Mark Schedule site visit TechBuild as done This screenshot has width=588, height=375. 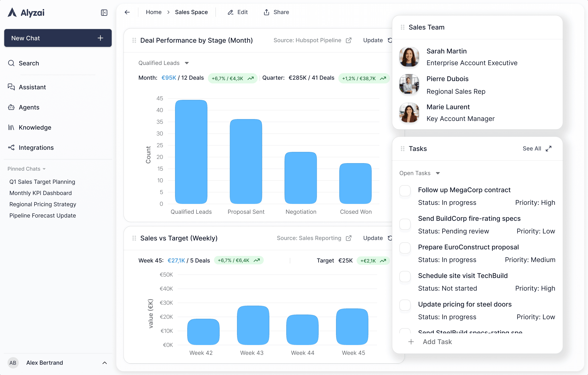click(x=405, y=276)
